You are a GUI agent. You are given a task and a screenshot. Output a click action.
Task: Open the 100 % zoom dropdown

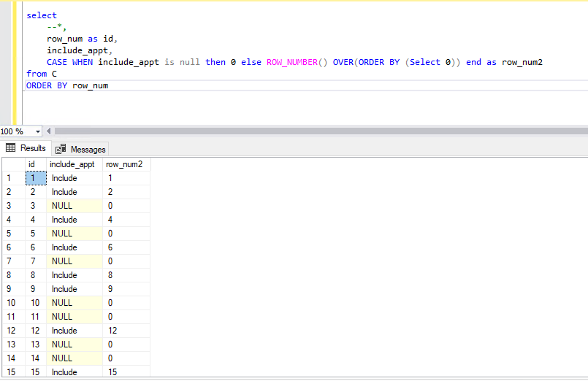(x=37, y=131)
